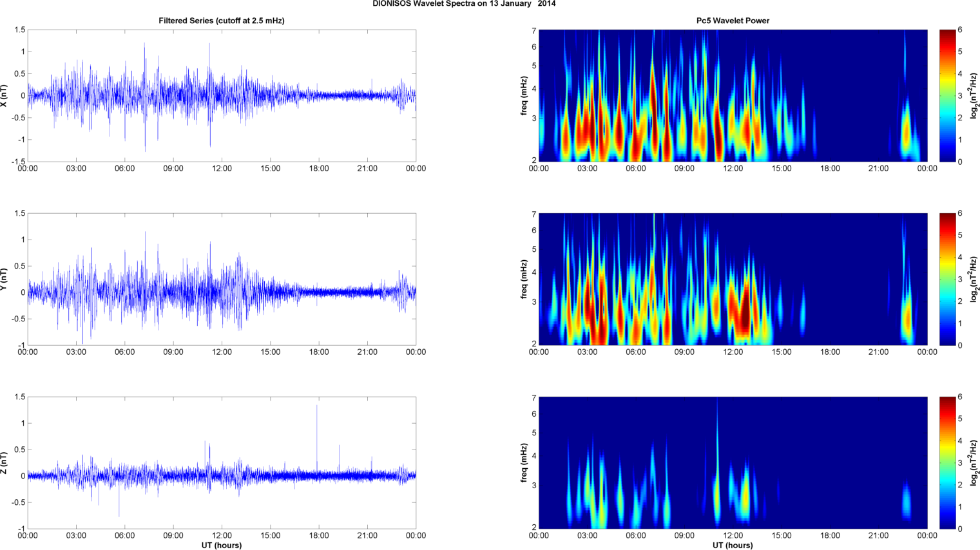Screen dimensions: 980x550
Task: Click the middle spectrogram's color bar
Action: 947,279
